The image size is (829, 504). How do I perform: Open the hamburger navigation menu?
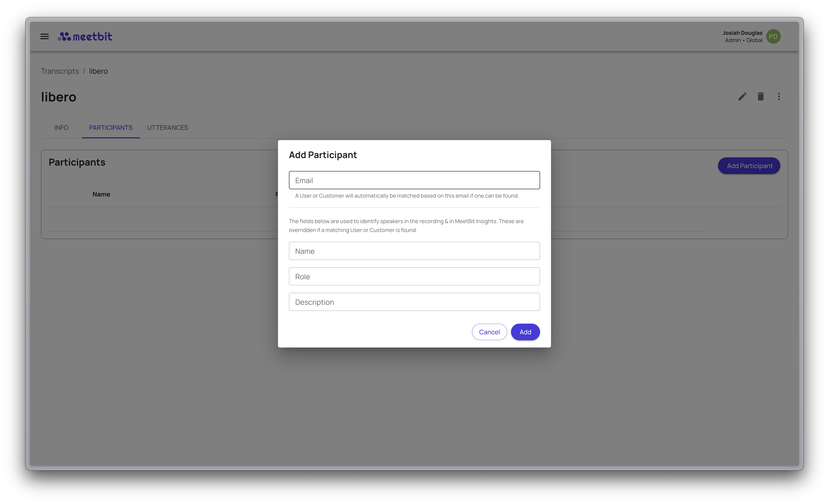tap(44, 36)
